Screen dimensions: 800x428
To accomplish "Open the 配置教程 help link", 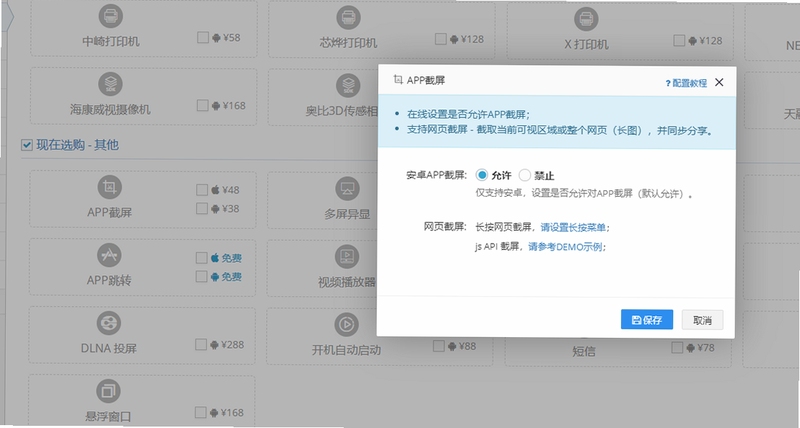I will tap(686, 83).
